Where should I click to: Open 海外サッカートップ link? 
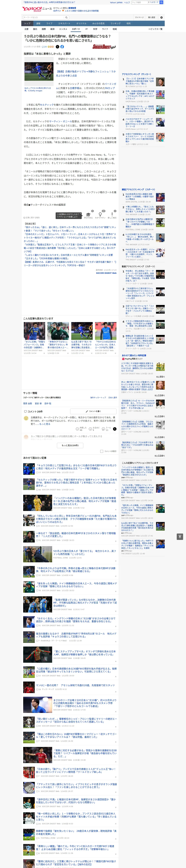click(98, 398)
